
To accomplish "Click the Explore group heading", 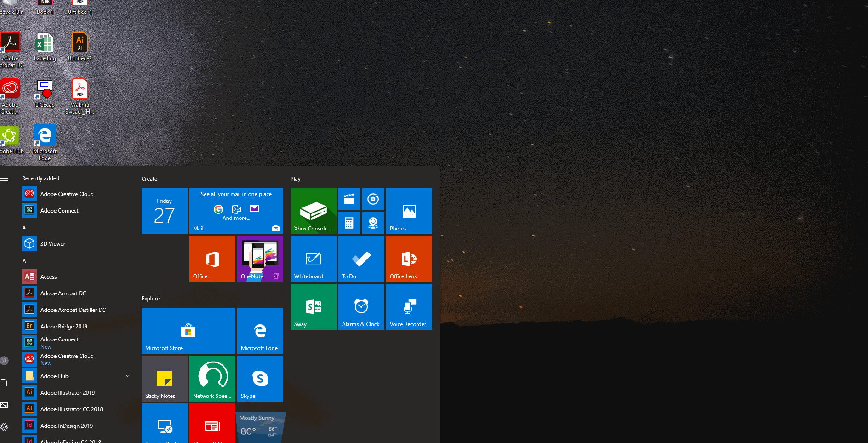I will [x=150, y=299].
